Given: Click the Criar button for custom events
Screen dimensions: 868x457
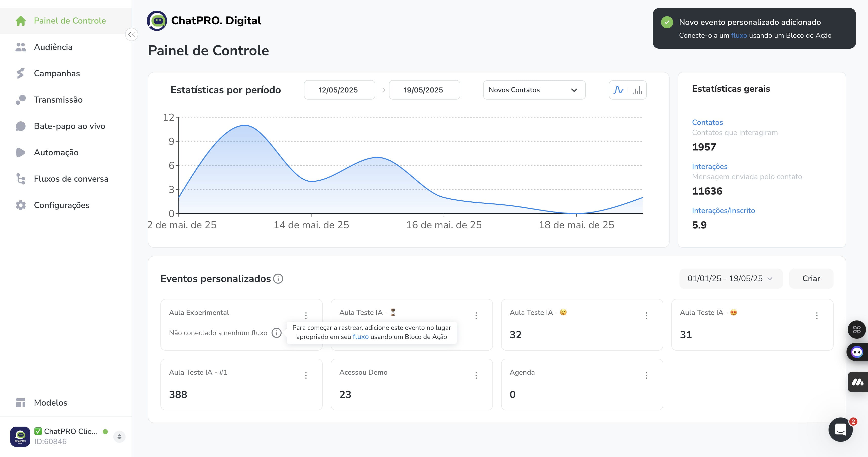Looking at the screenshot, I should coord(811,279).
